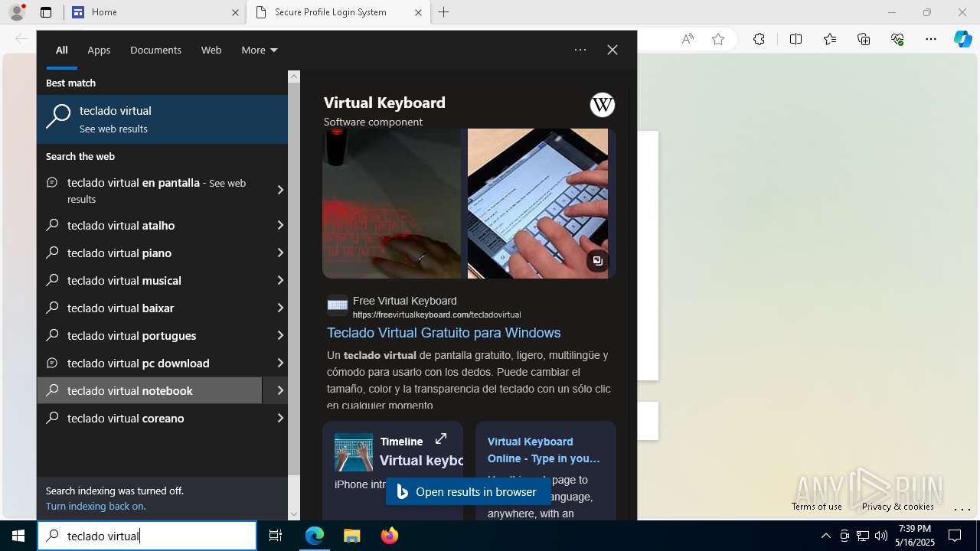Open Edge profile icon in title bar
Viewport: 980px width, 551px height.
click(x=17, y=12)
